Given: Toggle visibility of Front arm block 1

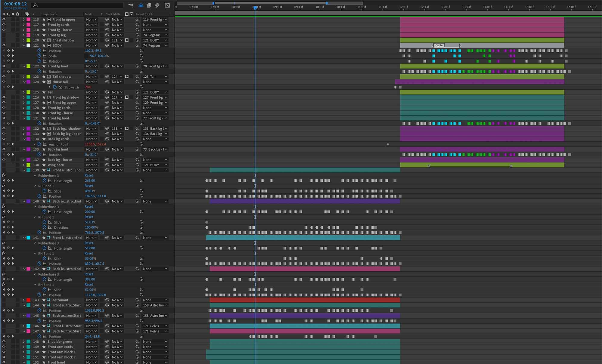Looking at the screenshot, I should point(4,352).
